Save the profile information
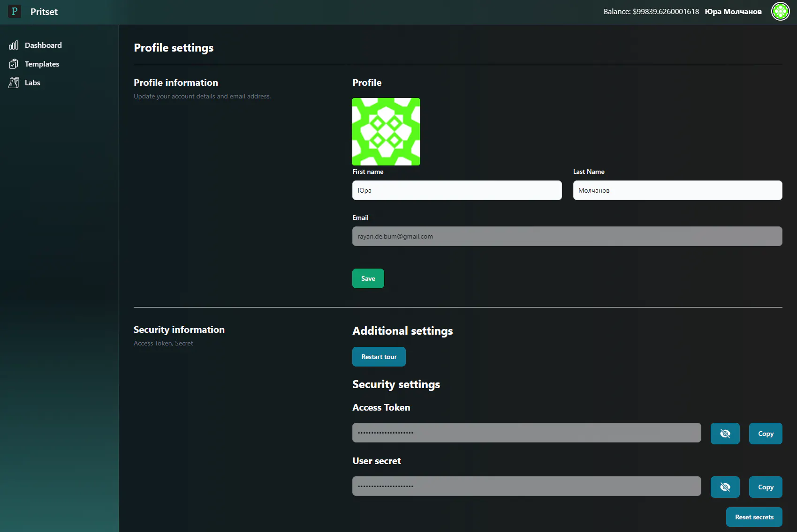 [368, 278]
